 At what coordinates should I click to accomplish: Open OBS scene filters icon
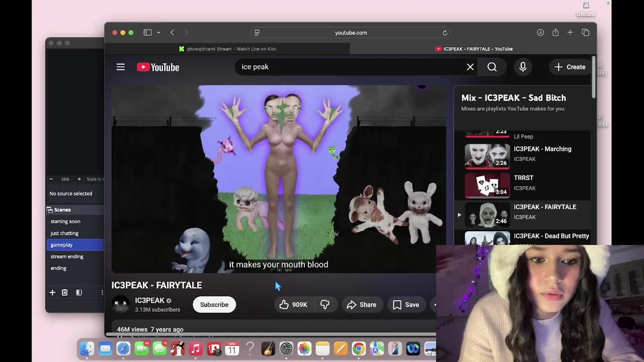79,293
